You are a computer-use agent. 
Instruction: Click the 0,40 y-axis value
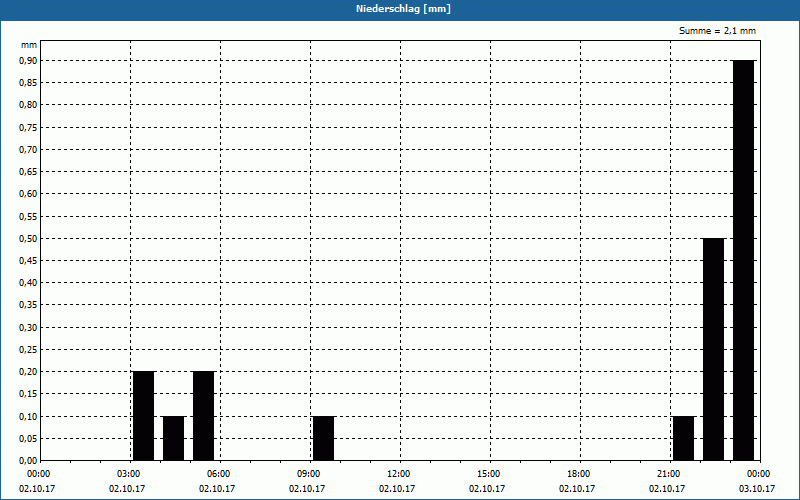pos(28,283)
